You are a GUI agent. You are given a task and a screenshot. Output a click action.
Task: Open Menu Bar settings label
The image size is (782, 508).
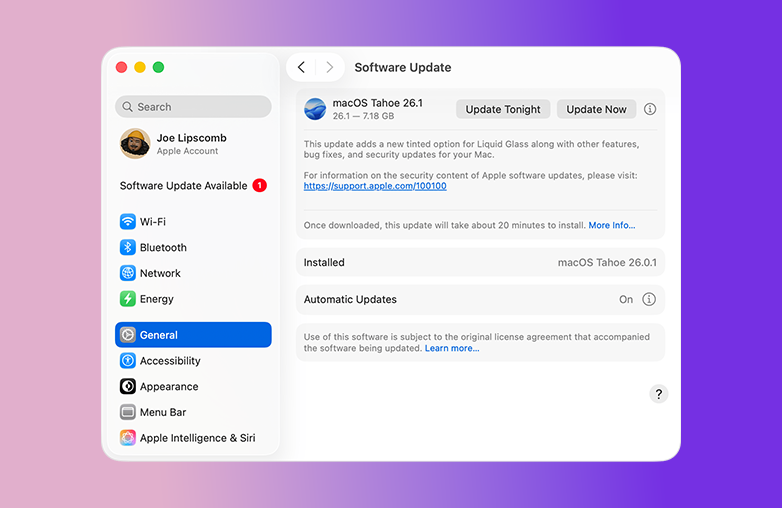coord(163,412)
